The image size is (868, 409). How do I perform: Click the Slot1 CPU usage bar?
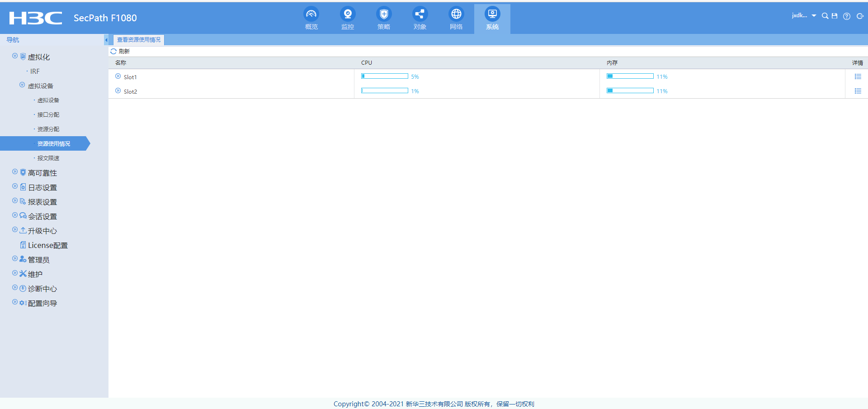[385, 76]
